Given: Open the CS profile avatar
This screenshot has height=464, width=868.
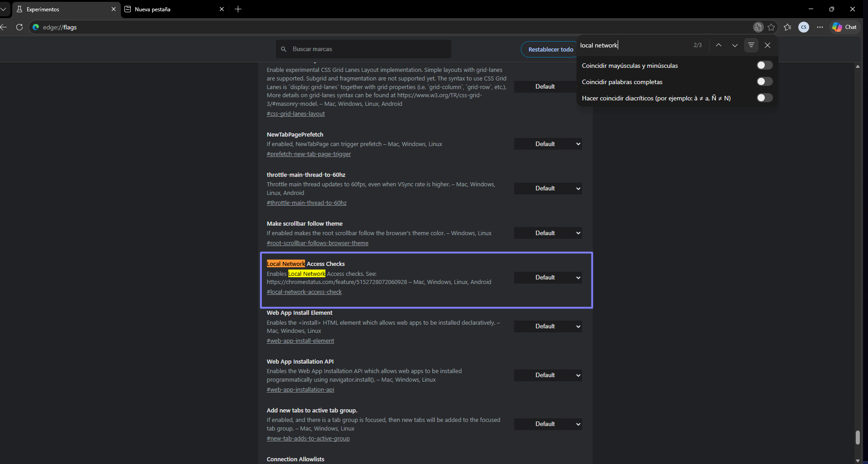Looking at the screenshot, I should [804, 27].
